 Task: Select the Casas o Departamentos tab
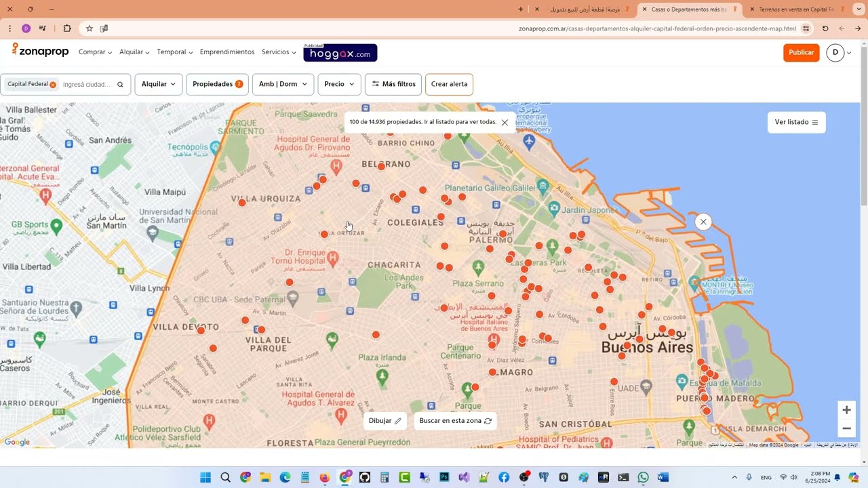689,9
